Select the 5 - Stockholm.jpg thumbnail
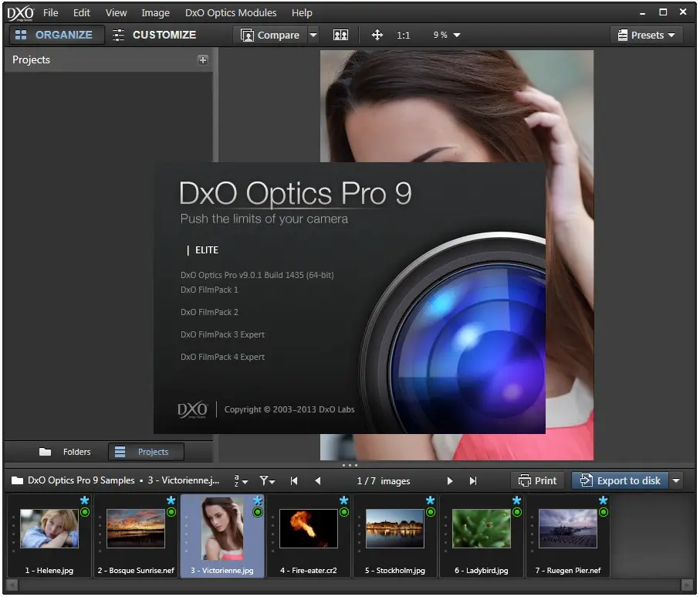The height and width of the screenshot is (597, 700). point(395,536)
